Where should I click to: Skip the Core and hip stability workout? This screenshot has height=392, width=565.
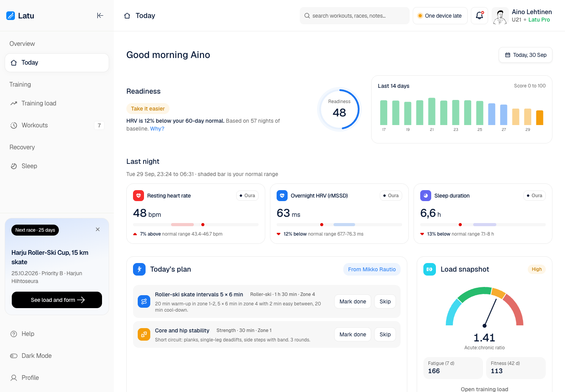tap(385, 334)
